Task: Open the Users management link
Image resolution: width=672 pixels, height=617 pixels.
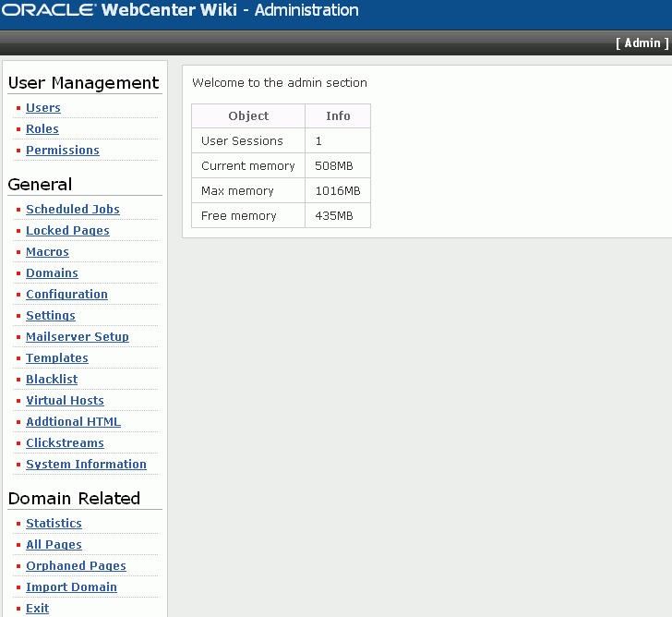Action: tap(43, 108)
